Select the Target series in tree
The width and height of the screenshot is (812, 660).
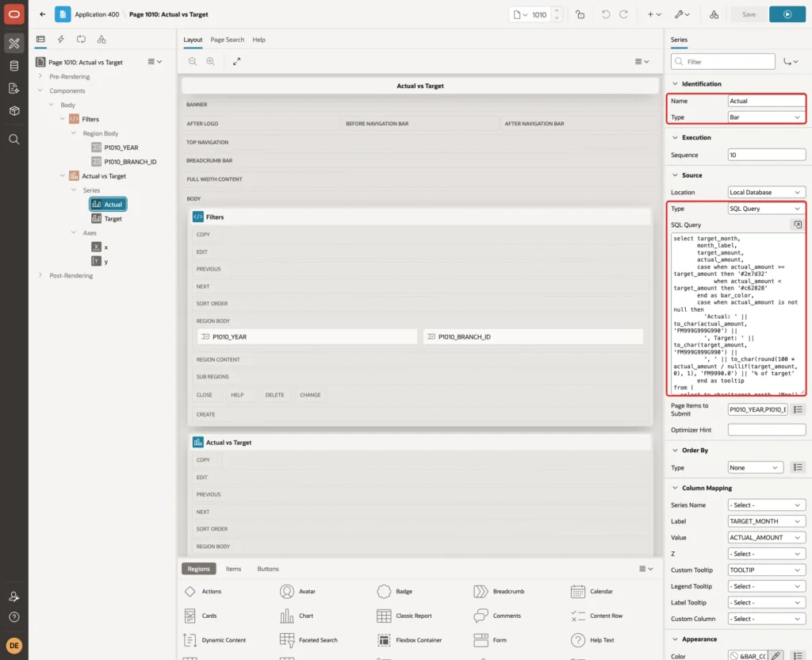(113, 219)
